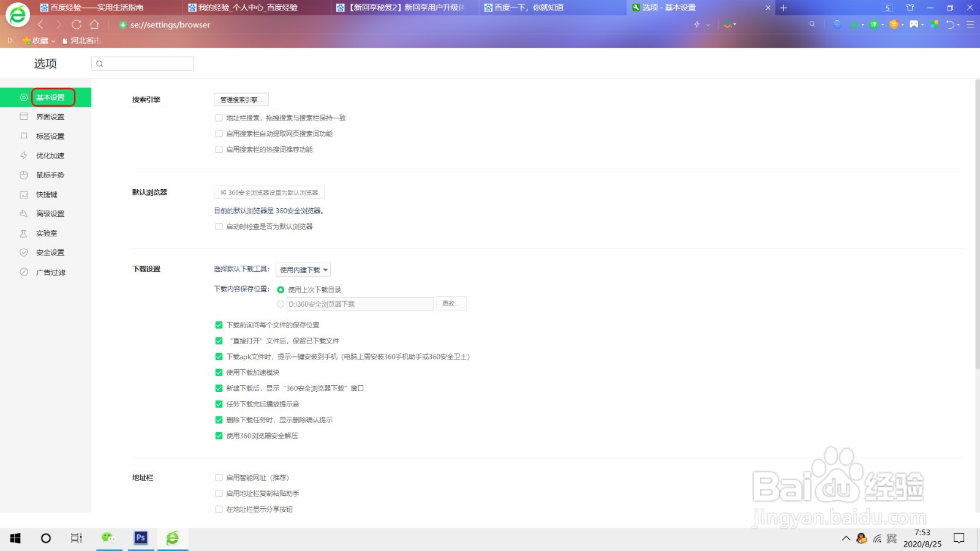Uncheck 下载前询问每个文件的保存位置
This screenshot has width=980, height=551.
tap(219, 325)
